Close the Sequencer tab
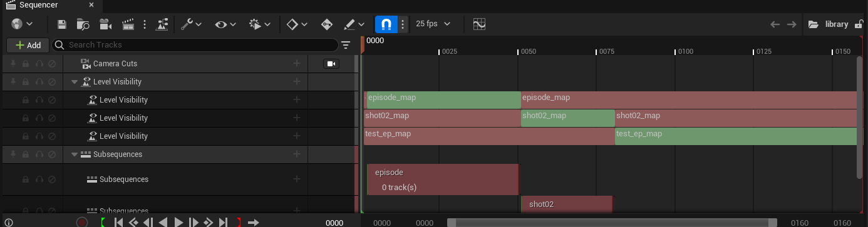This screenshot has height=227, width=868. point(91,5)
